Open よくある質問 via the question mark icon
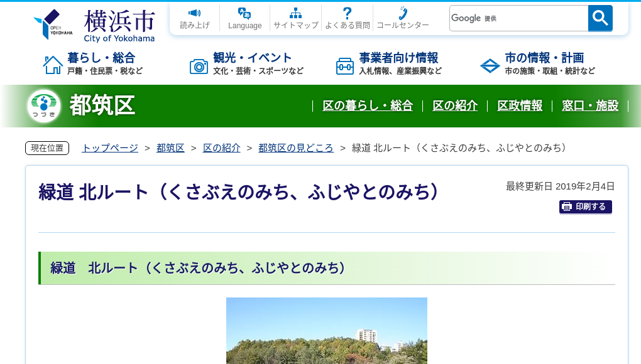 coord(347,13)
